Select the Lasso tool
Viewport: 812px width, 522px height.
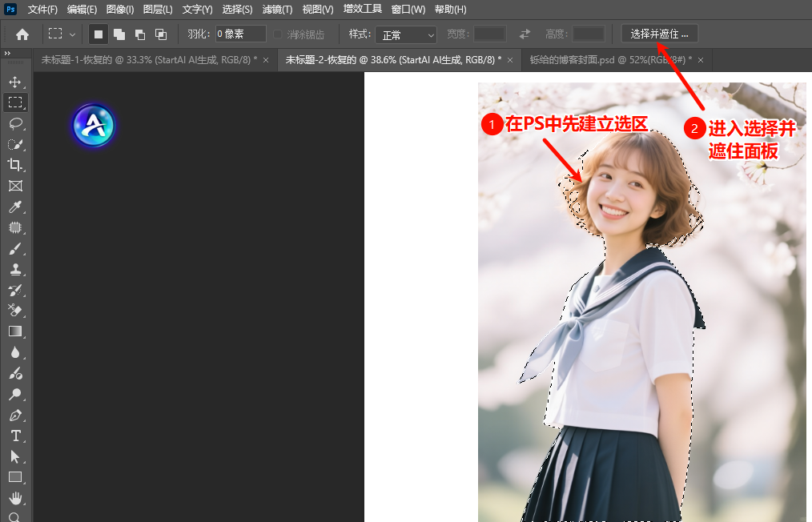click(x=14, y=123)
